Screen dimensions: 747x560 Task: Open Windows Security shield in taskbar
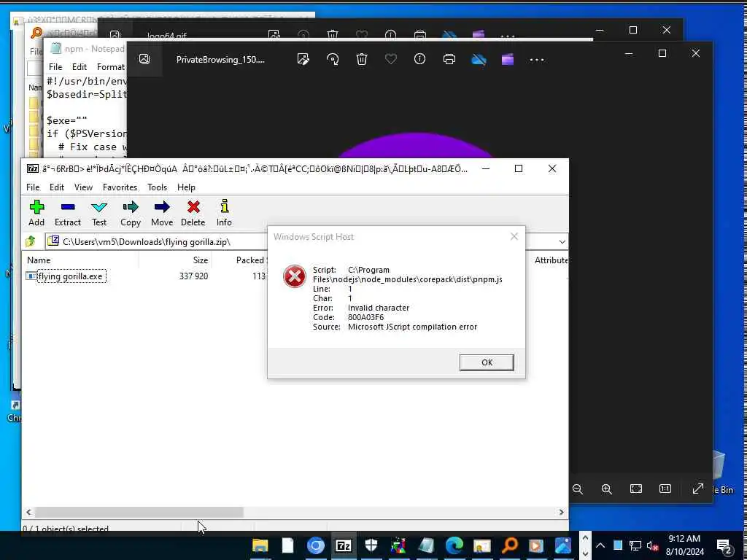[x=371, y=545]
